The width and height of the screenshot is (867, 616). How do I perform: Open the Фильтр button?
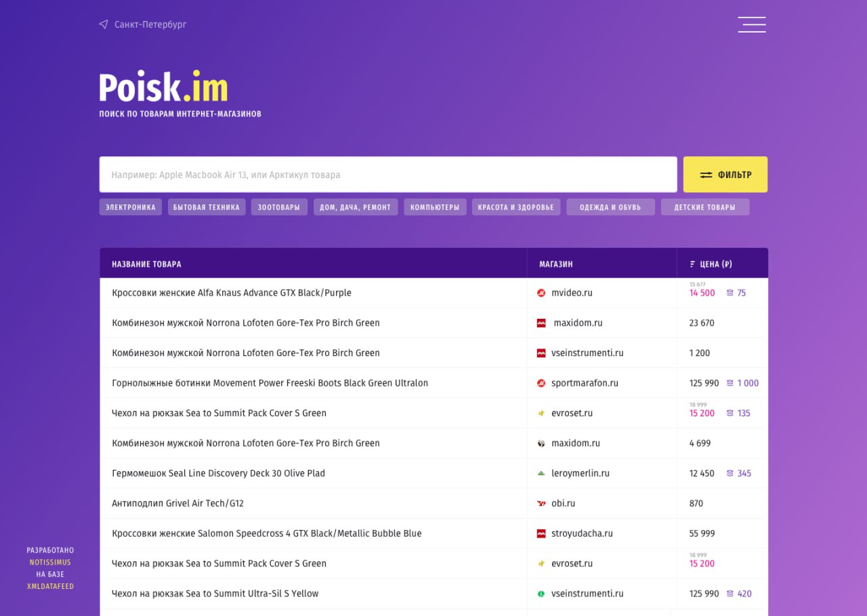tap(725, 175)
